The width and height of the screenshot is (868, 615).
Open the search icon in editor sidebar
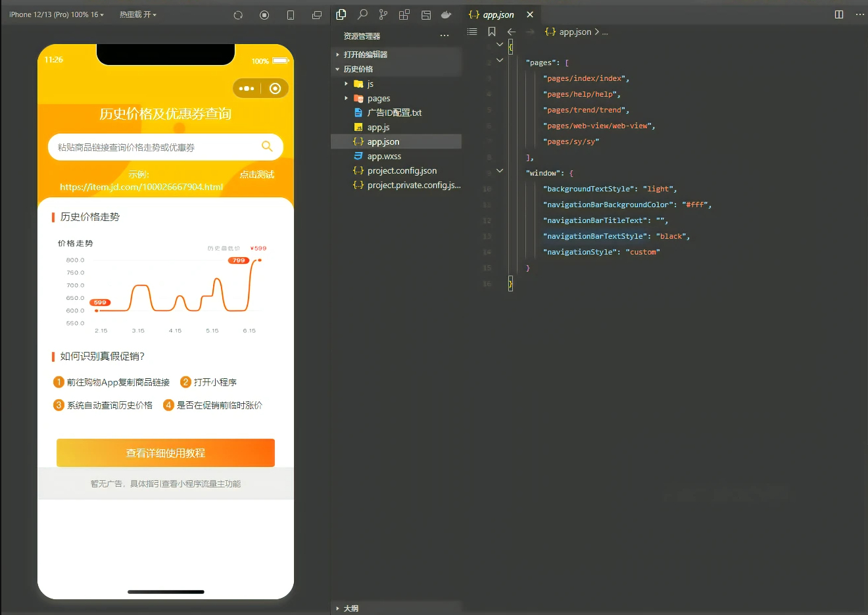(x=362, y=14)
